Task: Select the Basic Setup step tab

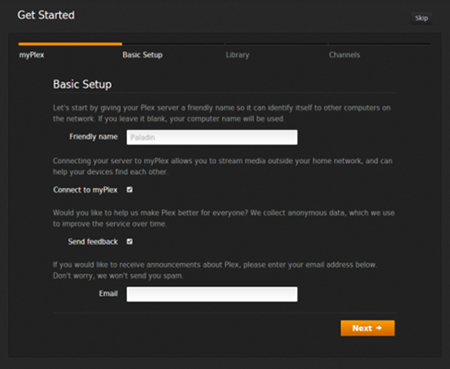Action: 142,55
